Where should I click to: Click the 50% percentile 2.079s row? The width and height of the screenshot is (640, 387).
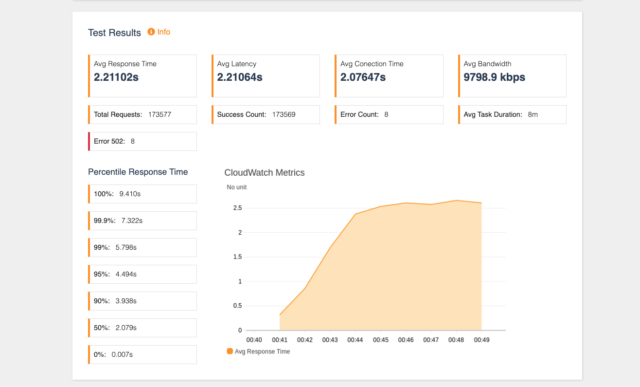pyautogui.click(x=142, y=328)
